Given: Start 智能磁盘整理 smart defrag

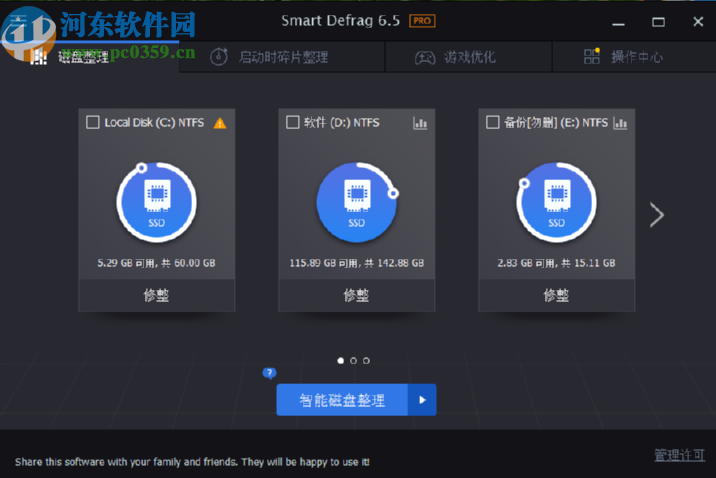Looking at the screenshot, I should pos(342,400).
